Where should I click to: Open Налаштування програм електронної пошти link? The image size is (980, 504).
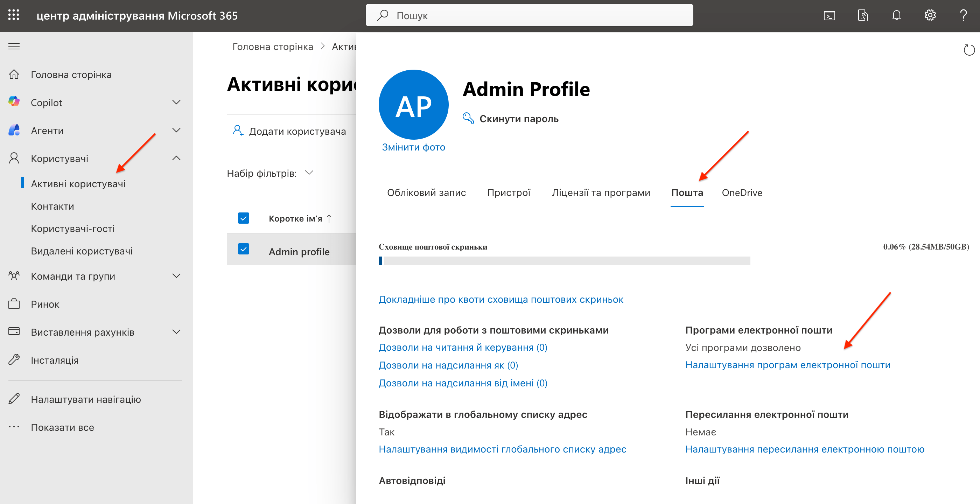pyautogui.click(x=788, y=364)
